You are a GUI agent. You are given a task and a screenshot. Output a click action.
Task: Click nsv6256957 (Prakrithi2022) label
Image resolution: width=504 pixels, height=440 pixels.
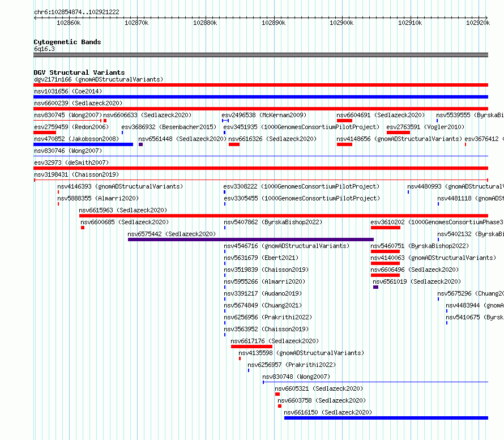292,365
